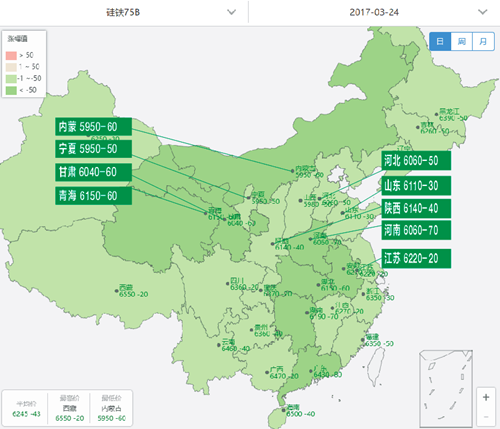Image resolution: width=500 pixels, height=429 pixels.
Task: Click the zoom out minus button
Action: pyautogui.click(x=486, y=417)
